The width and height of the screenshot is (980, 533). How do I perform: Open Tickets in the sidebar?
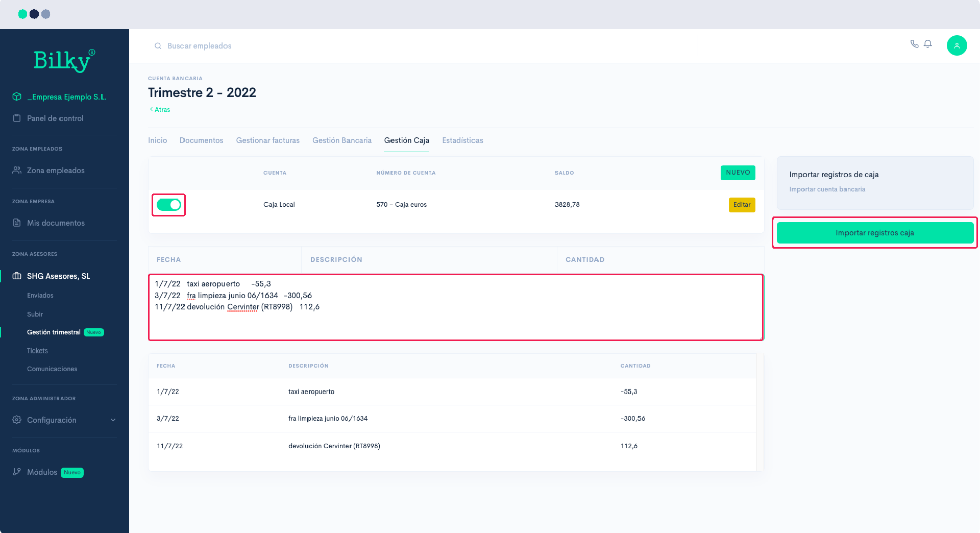tap(37, 351)
